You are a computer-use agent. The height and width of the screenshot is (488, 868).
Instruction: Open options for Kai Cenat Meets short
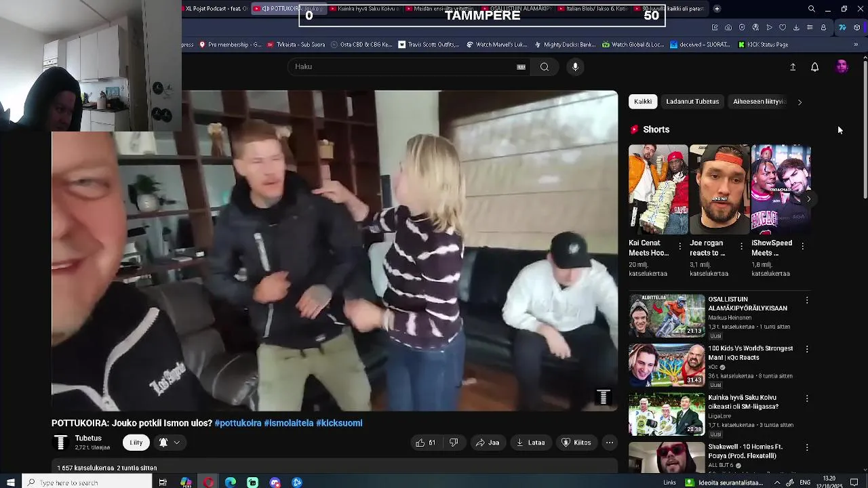click(679, 246)
